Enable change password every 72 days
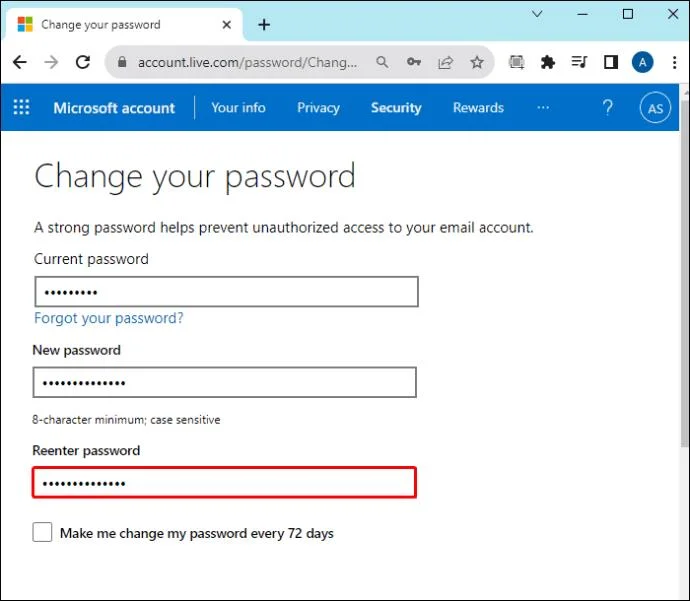 (x=42, y=532)
